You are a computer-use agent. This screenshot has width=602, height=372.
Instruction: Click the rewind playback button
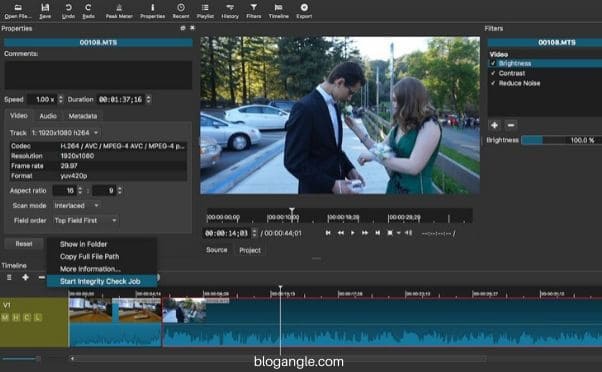[341, 233]
